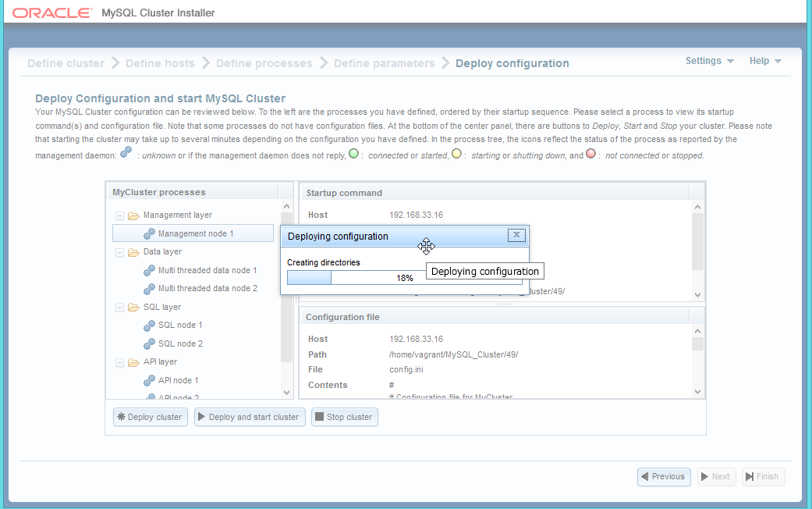The width and height of the screenshot is (812, 509).
Task: Click the MyCluster processes panel header
Action: pos(200,192)
